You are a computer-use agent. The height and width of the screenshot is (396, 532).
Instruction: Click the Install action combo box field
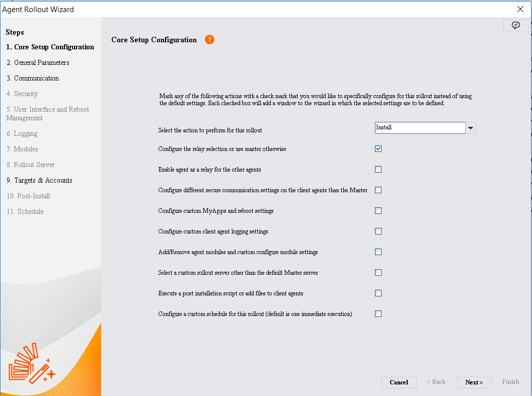420,128
